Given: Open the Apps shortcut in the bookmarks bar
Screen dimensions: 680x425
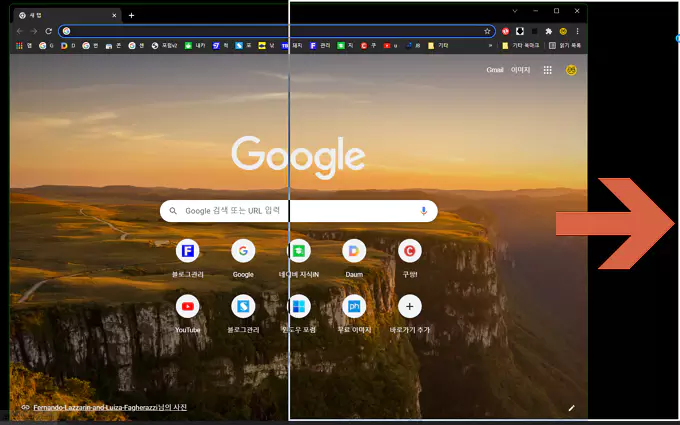Looking at the screenshot, I should point(24,46).
